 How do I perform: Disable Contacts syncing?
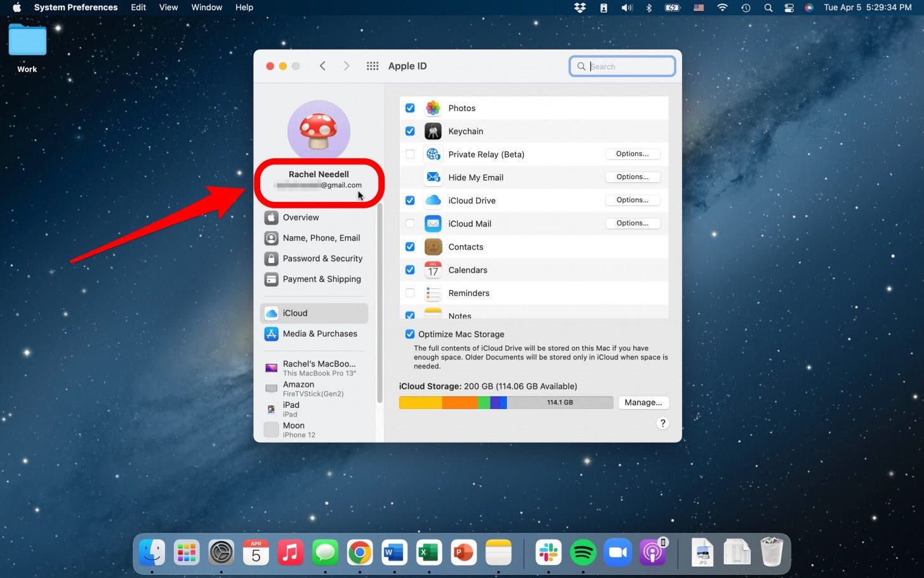click(410, 246)
